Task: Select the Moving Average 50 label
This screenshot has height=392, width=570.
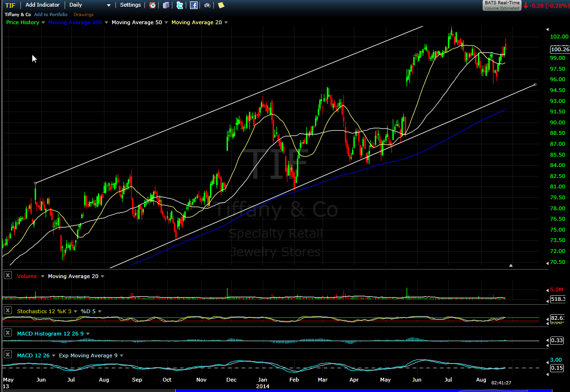Action: (136, 22)
